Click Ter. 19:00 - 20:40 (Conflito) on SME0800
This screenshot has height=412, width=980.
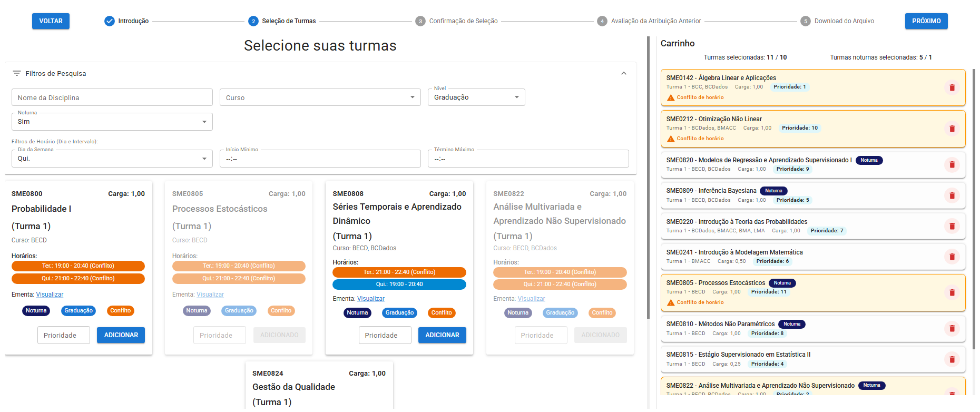point(78,266)
